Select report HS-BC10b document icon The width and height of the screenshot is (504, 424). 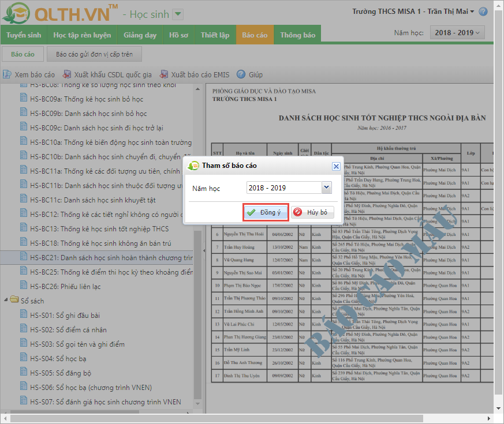(x=24, y=155)
